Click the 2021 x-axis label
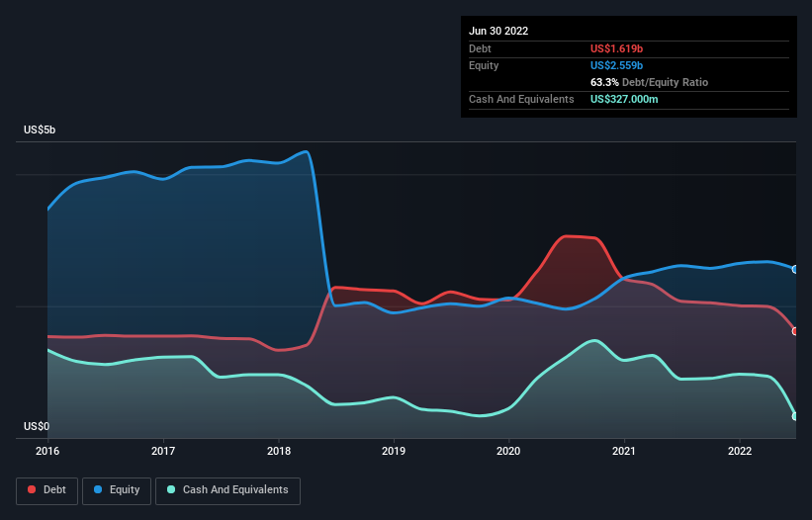Viewport: 812px width, 520px height. [624, 451]
